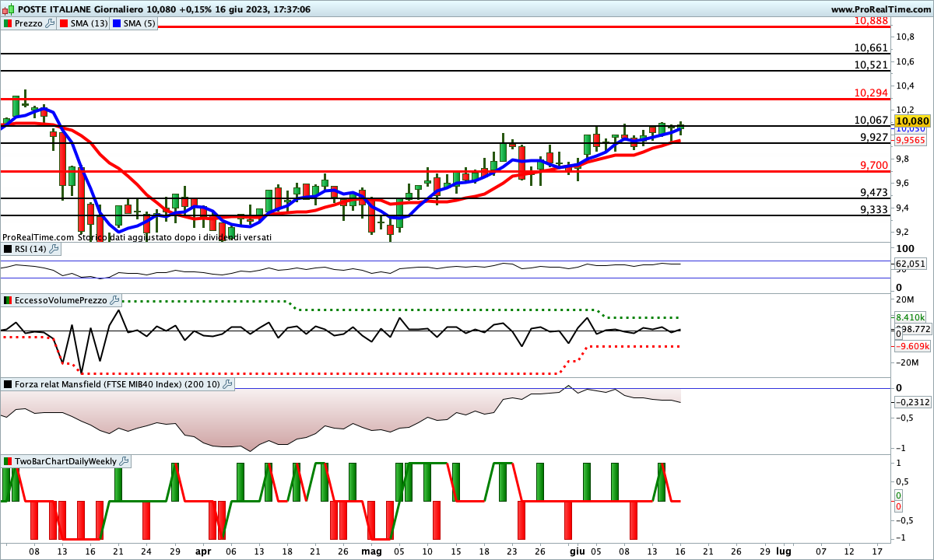
Task: Click the 10,8 price axis label
Action: click(904, 37)
